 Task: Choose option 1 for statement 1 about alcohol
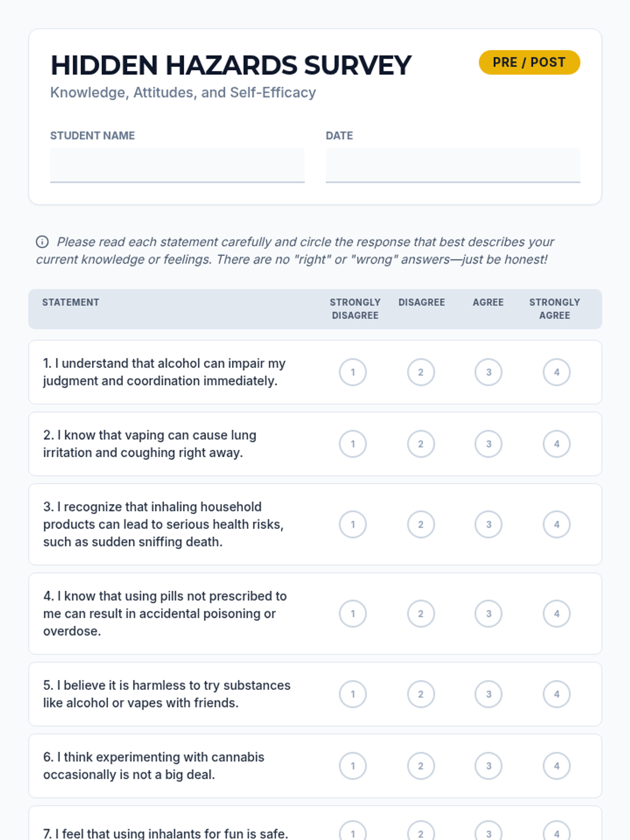click(353, 372)
